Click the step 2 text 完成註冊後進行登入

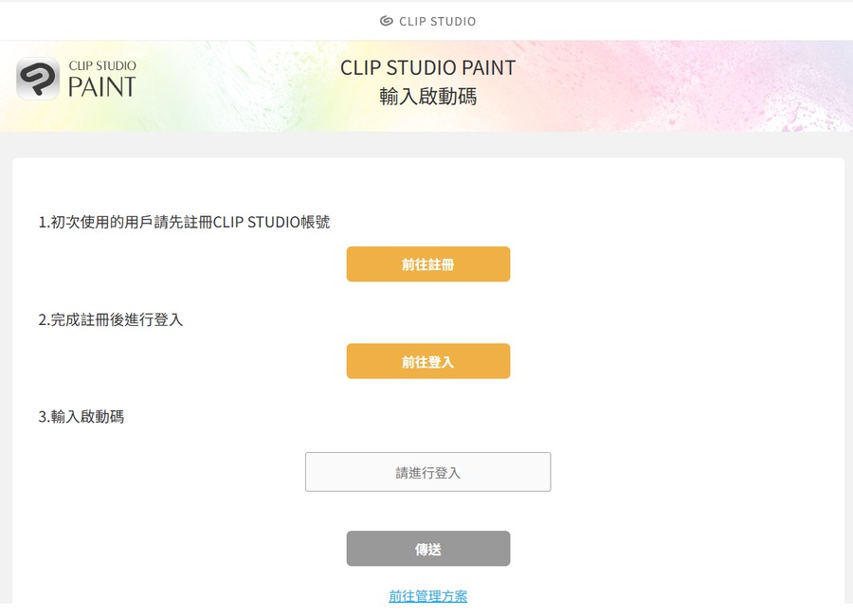point(110,319)
